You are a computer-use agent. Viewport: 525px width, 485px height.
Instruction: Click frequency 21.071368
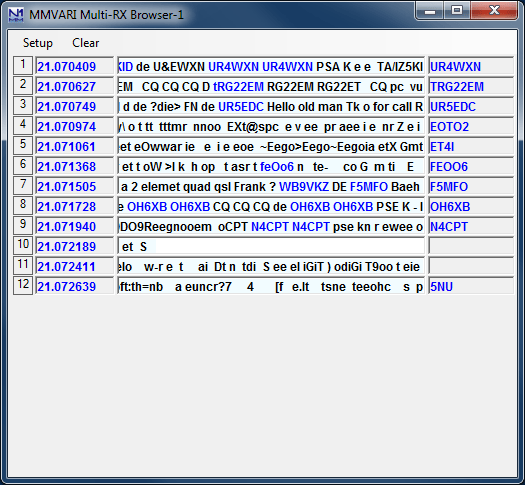(75, 166)
